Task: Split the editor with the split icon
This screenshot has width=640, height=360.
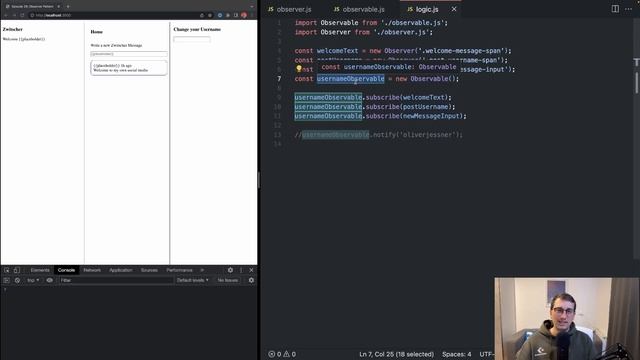Action: 615,9
